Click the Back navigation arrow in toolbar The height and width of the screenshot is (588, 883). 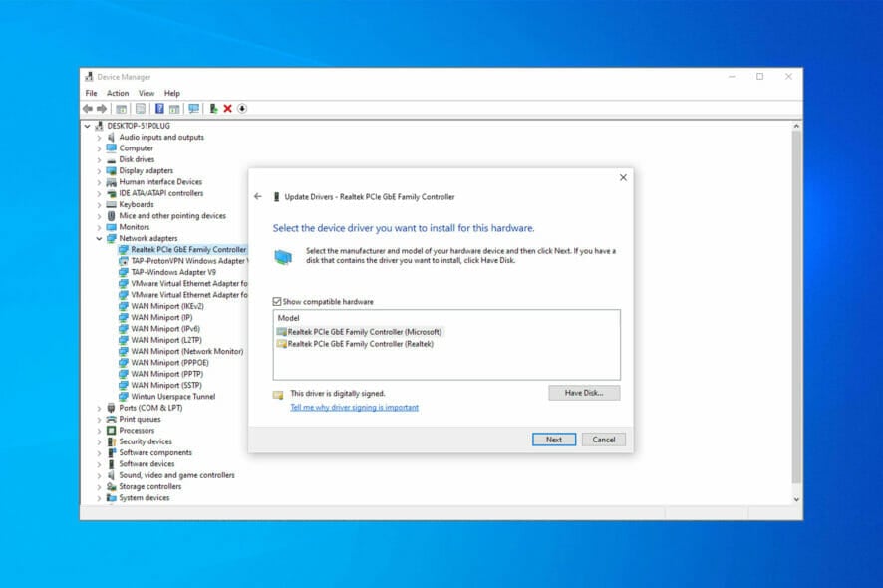coord(88,109)
